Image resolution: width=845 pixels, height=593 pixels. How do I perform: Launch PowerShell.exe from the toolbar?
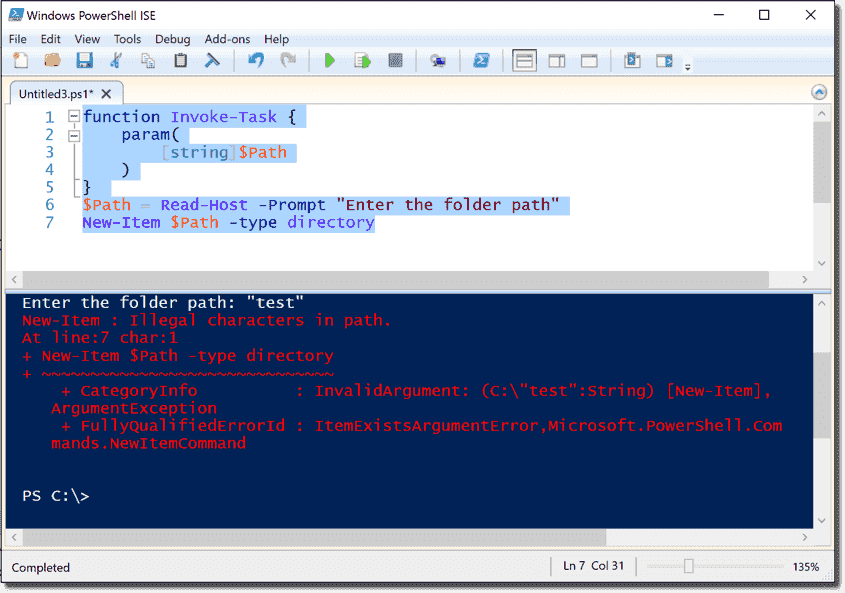[482, 60]
